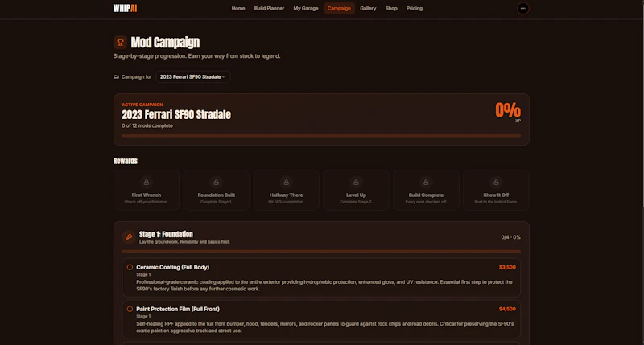This screenshot has height=345, width=644.
Task: Click the Stage 1: Foundation heading
Action: click(x=166, y=234)
